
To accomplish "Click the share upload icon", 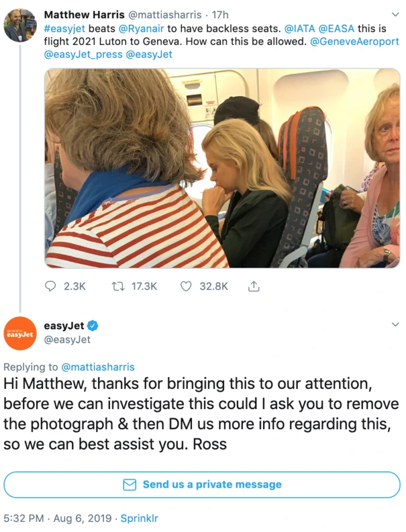I will pyautogui.click(x=254, y=287).
